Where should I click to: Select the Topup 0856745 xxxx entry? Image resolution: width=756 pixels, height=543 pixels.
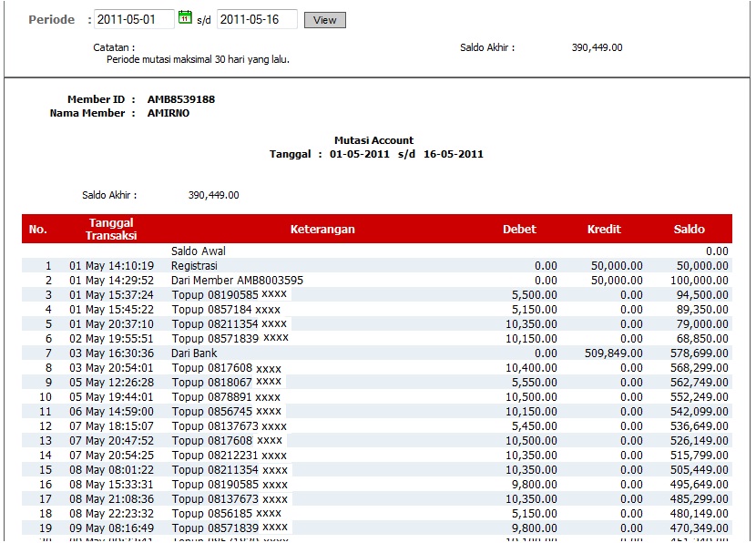coord(227,411)
